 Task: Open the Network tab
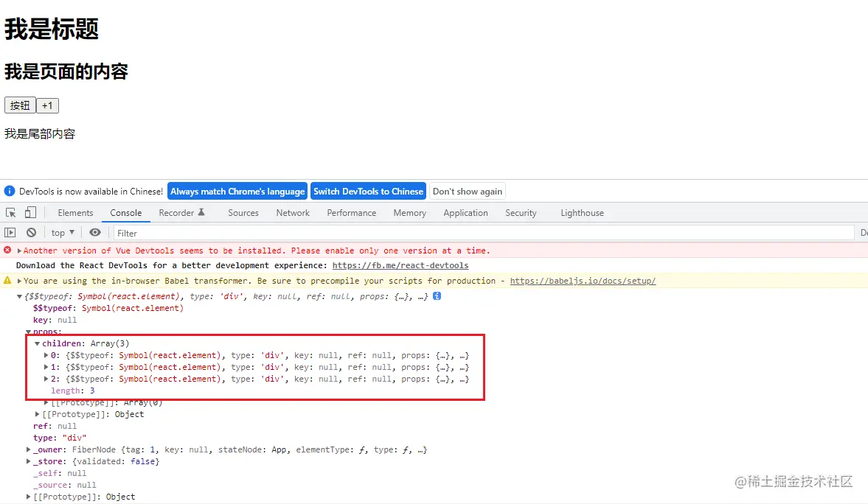[293, 213]
